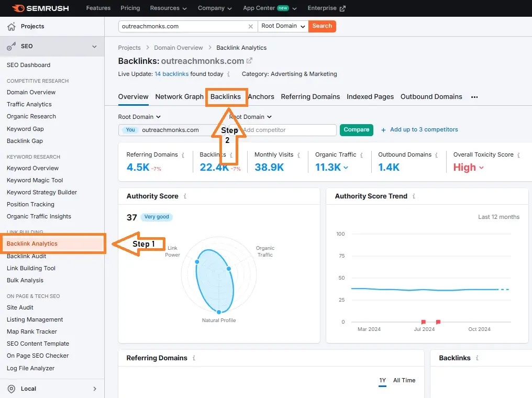
Task: Click Referring Domains 4.5K value
Action: 138,167
